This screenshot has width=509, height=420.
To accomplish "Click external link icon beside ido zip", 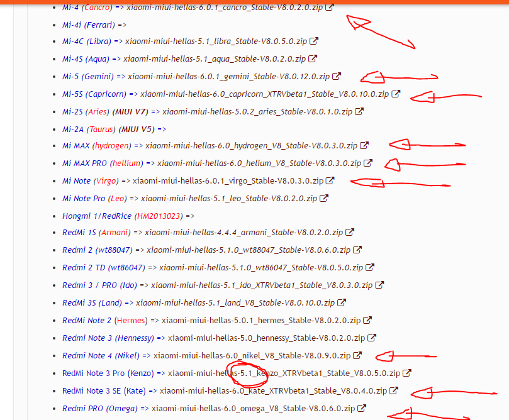I will [379, 285].
